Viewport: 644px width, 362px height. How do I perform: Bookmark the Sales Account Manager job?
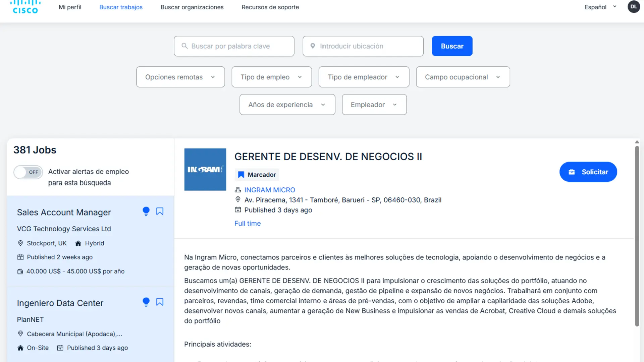[160, 211]
